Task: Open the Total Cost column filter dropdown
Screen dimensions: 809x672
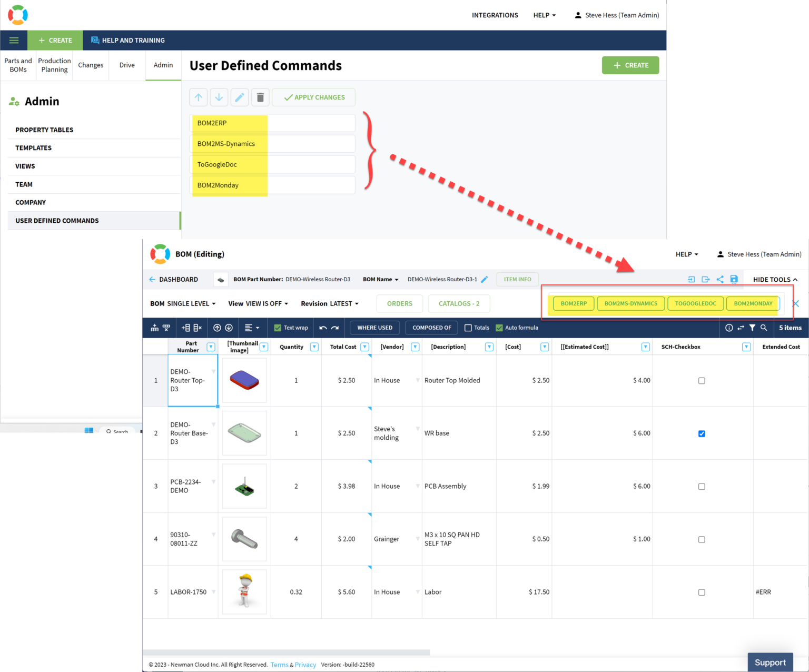Action: 364,347
